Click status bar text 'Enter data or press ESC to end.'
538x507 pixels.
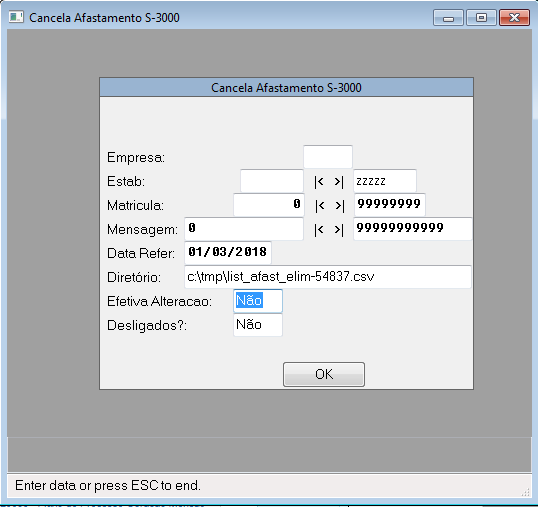click(x=108, y=485)
